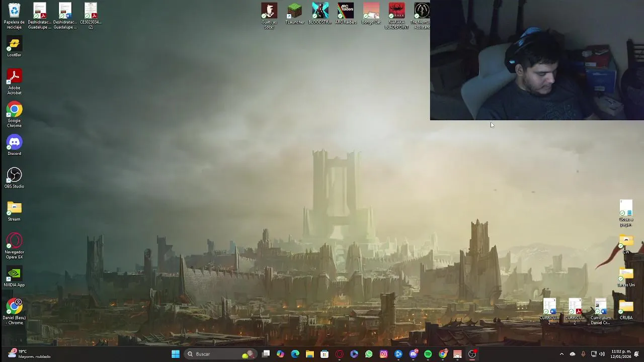644x362 pixels.
Task: Open the TLauncher Minecraft shortcut
Action: pos(295,14)
